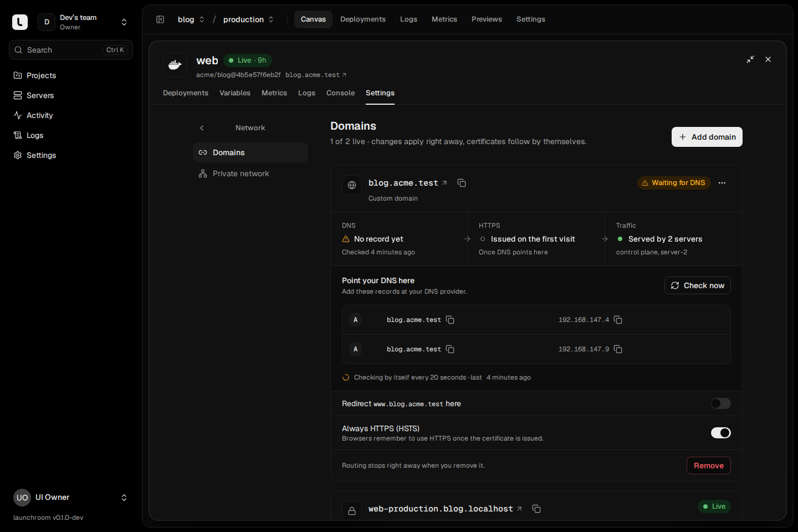Click the web service Docker icon

(175, 65)
